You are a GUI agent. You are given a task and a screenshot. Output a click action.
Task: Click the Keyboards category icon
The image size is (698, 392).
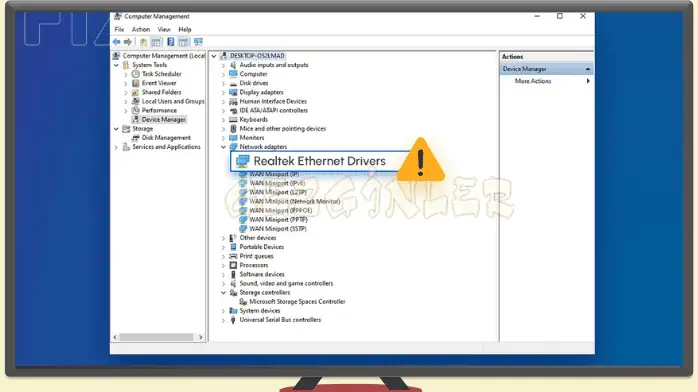[x=233, y=119]
